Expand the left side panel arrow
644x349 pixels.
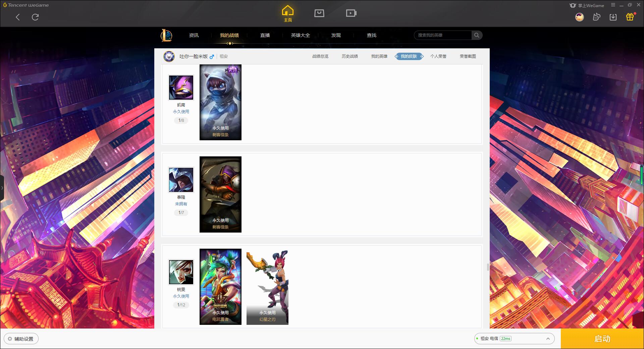(x=2, y=188)
